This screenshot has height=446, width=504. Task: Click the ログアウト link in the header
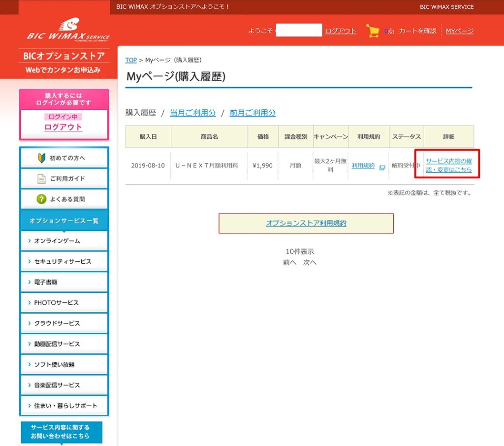341,31
